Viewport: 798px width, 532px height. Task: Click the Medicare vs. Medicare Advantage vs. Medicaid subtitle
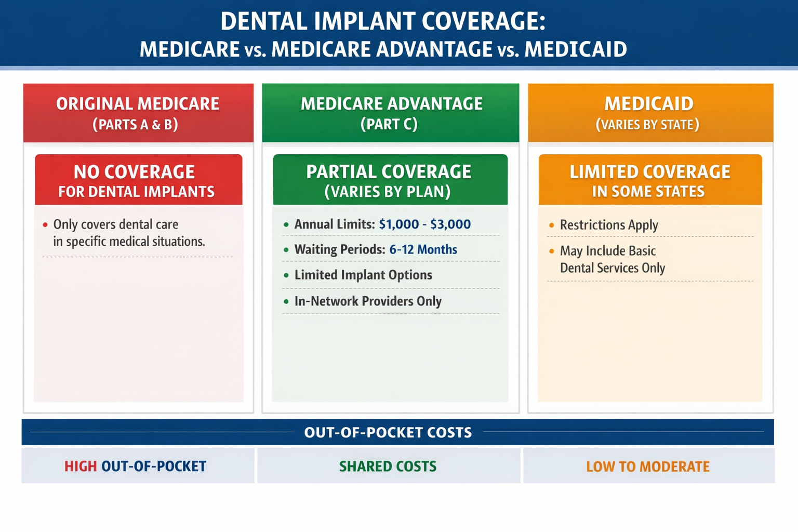pos(383,50)
